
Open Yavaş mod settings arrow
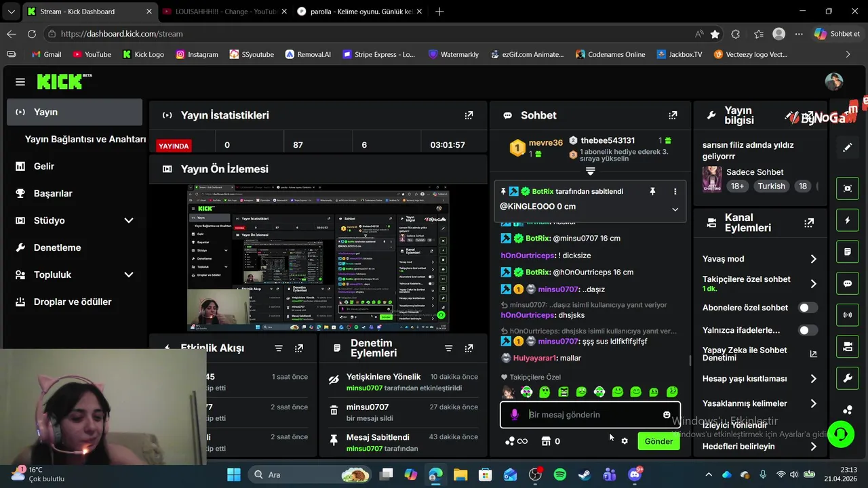click(813, 259)
